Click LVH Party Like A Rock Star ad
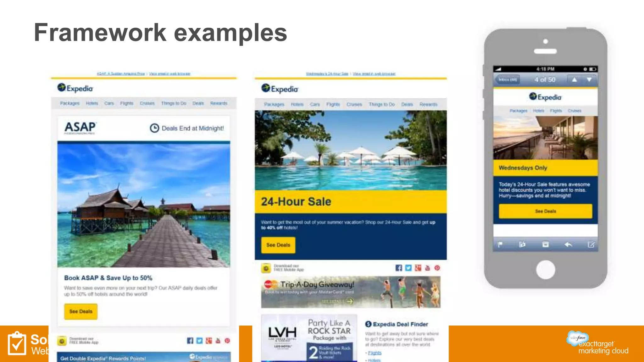 point(309,338)
